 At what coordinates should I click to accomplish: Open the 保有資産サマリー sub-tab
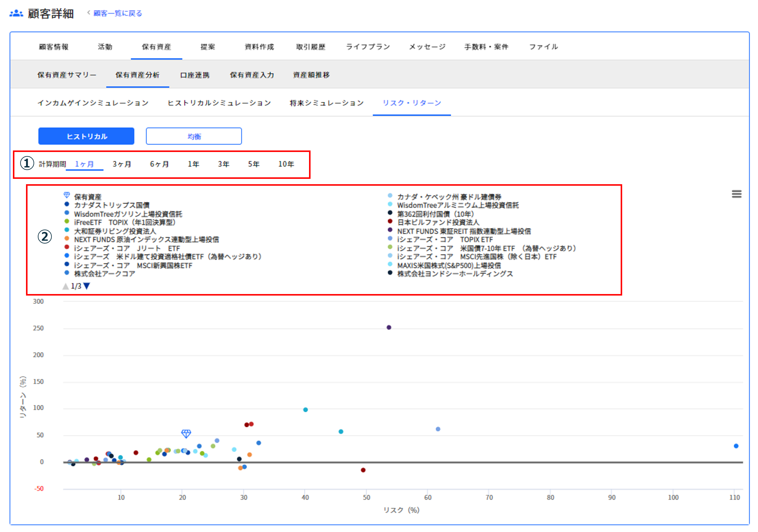tap(67, 75)
